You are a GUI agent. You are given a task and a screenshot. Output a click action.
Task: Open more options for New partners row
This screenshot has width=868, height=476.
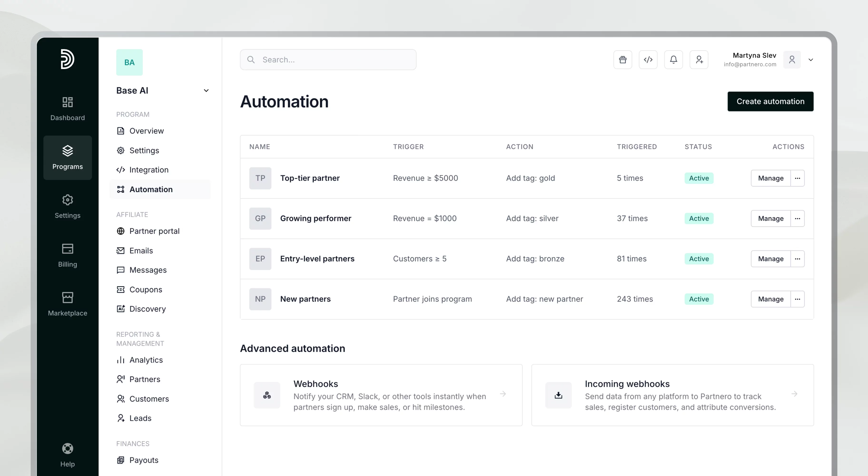coord(797,299)
